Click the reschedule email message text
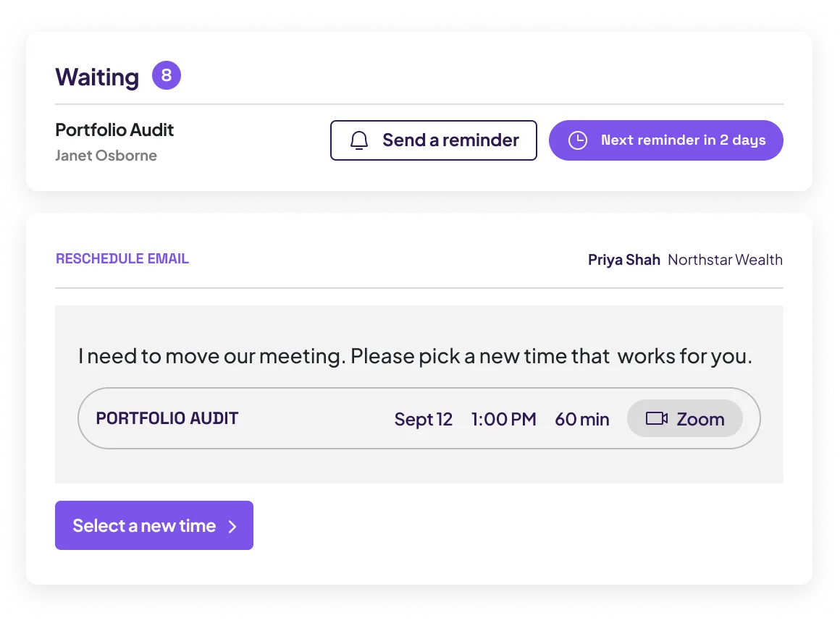The height and width of the screenshot is (631, 840). point(415,356)
